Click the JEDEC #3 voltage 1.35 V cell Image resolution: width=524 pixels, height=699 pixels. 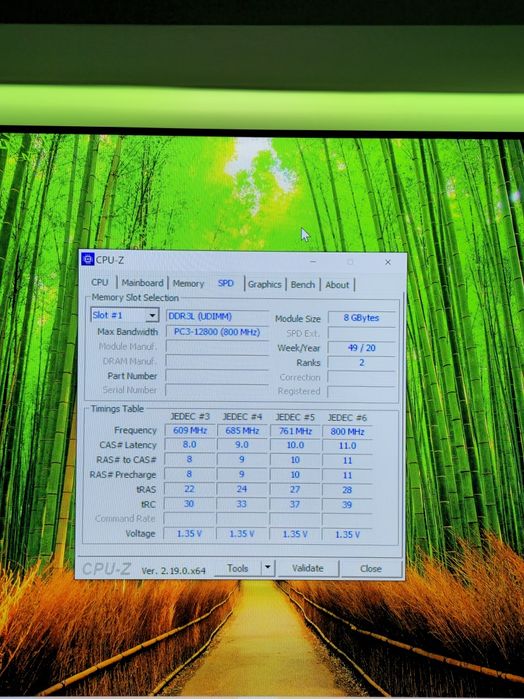(190, 533)
